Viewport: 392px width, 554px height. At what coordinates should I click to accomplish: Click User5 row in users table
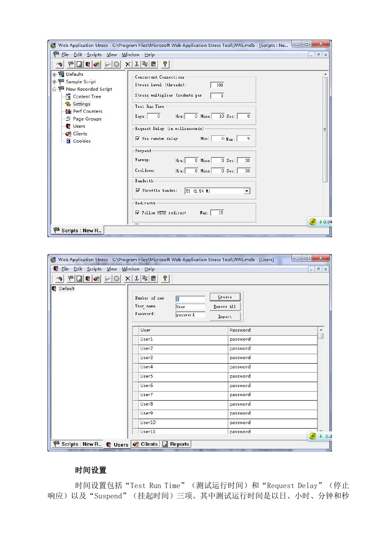(x=225, y=376)
